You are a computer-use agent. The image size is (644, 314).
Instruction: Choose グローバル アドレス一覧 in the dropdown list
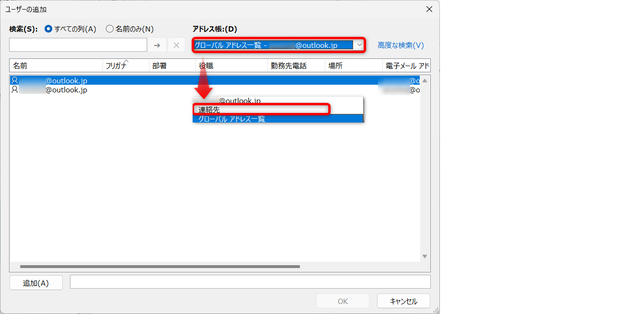pyautogui.click(x=278, y=119)
